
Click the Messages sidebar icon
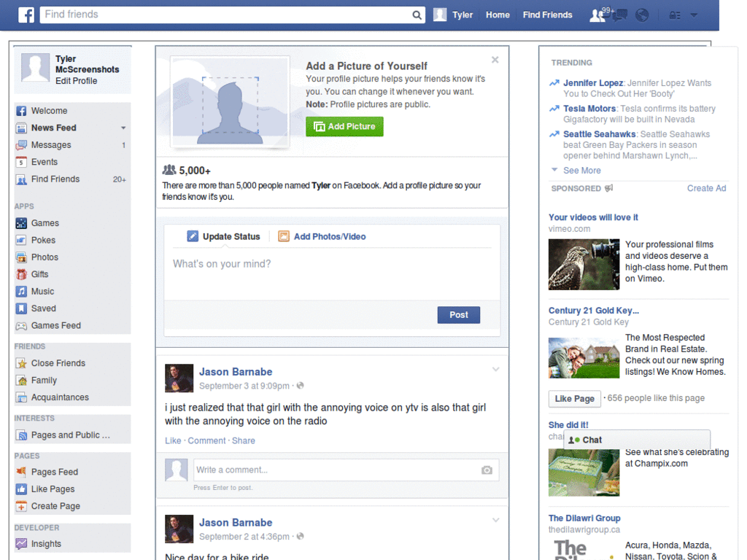[x=21, y=145]
